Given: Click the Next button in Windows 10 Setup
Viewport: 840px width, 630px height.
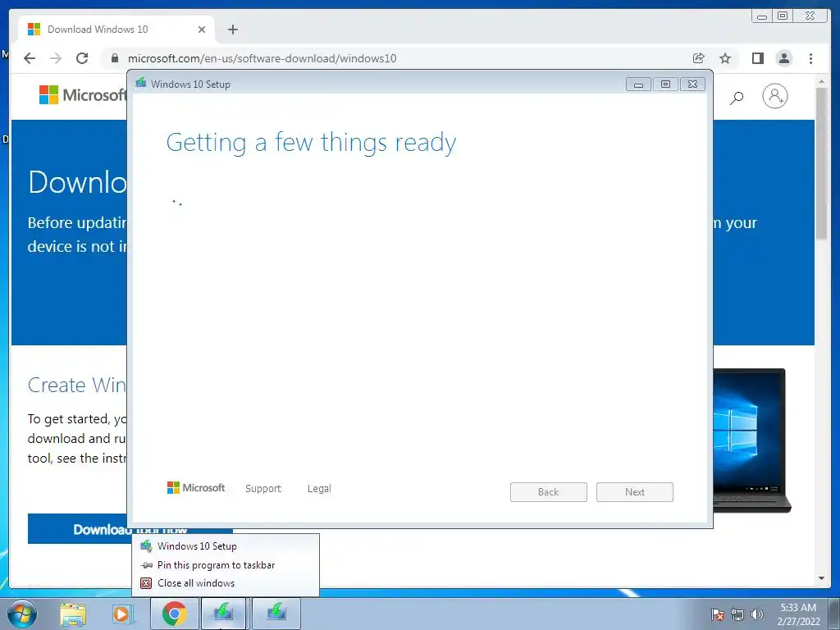Looking at the screenshot, I should click(635, 492).
